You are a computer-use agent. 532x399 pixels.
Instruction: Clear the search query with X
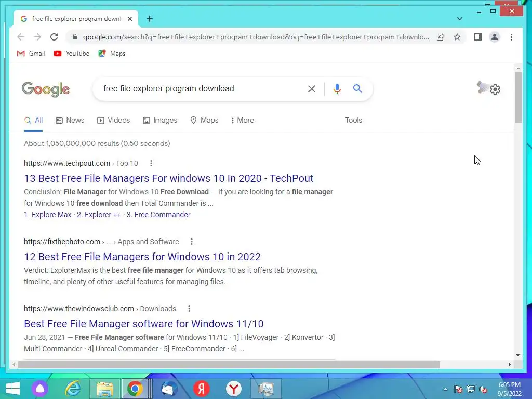[x=312, y=89]
